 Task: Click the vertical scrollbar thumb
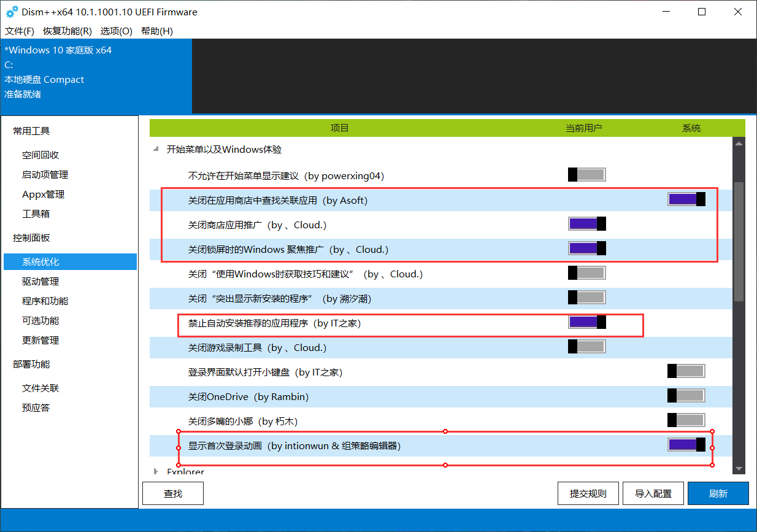[739, 241]
